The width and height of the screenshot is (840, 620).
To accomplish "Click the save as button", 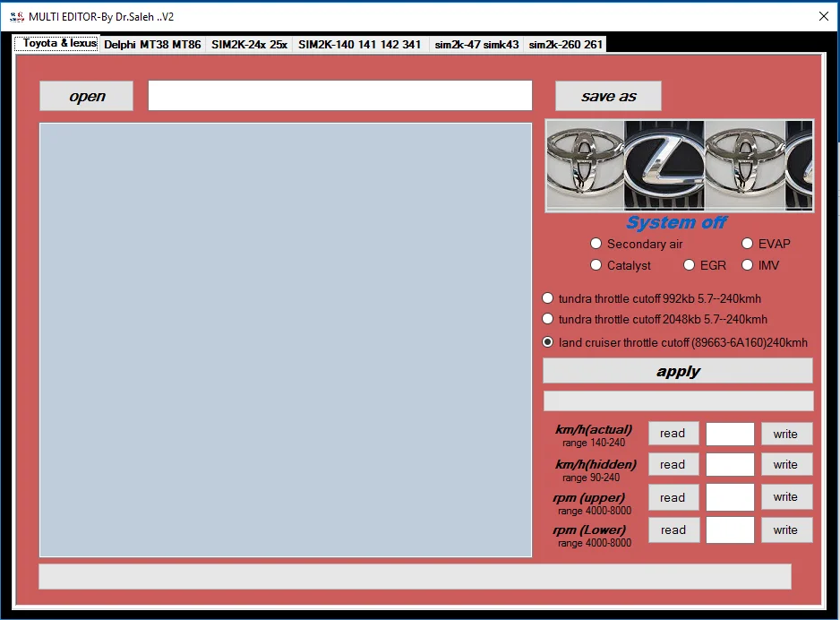I will (x=608, y=96).
